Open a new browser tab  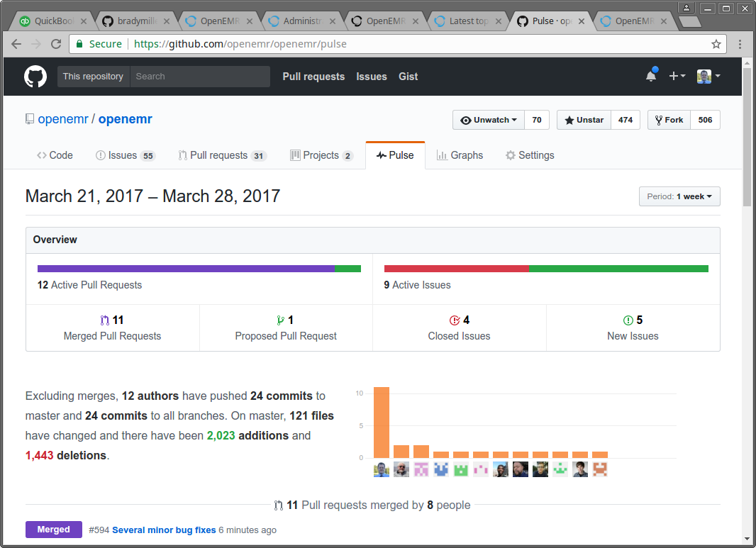pyautogui.click(x=689, y=21)
